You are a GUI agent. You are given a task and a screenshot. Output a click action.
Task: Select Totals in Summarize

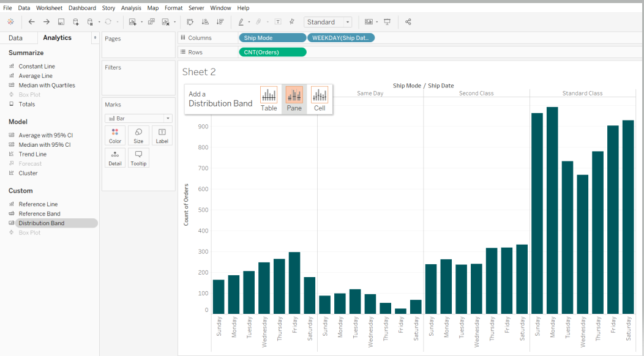tap(27, 104)
